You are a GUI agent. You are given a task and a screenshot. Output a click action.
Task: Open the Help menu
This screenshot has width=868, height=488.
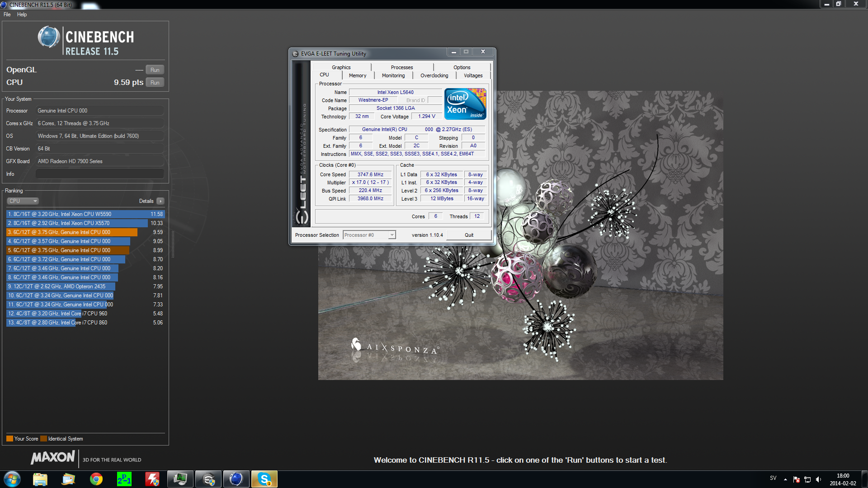(22, 14)
